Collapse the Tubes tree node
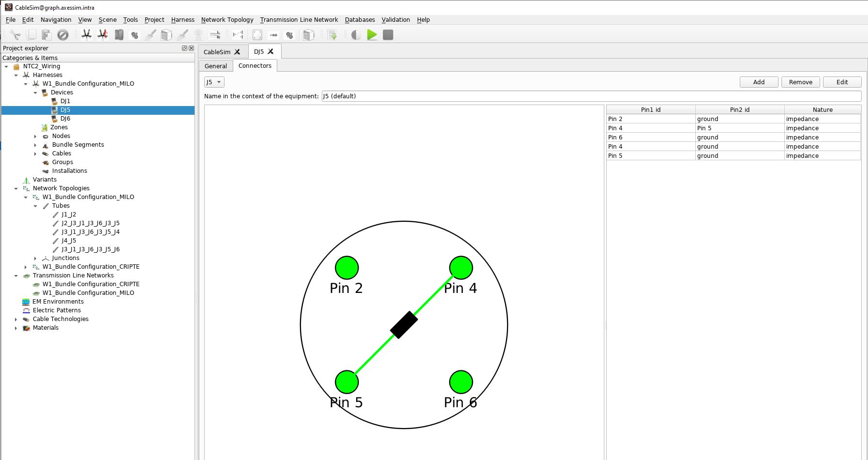The width and height of the screenshot is (868, 460). click(35, 206)
